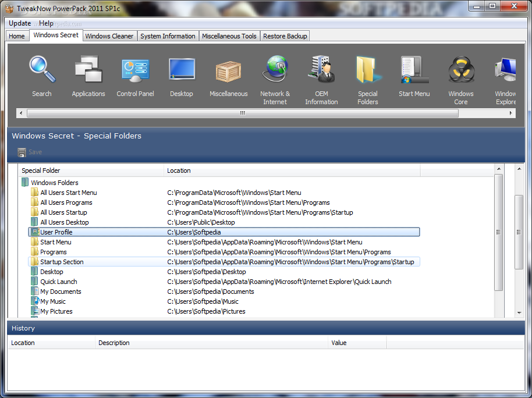The width and height of the screenshot is (532, 398).
Task: Click path C:\Users\Public\Desktop
Action: (201, 222)
